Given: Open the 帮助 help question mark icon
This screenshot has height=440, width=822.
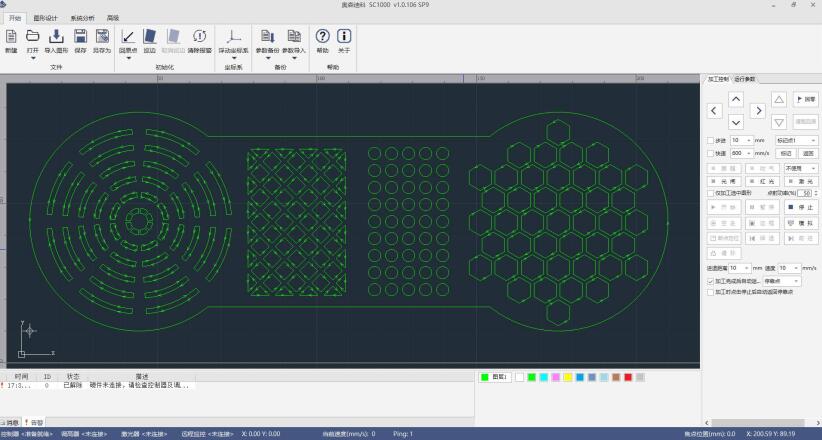Looking at the screenshot, I should click(x=322, y=37).
